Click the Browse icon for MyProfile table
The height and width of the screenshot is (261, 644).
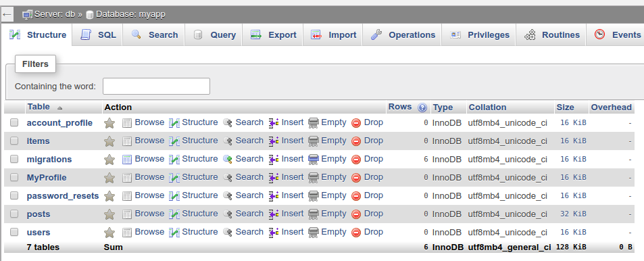click(127, 178)
